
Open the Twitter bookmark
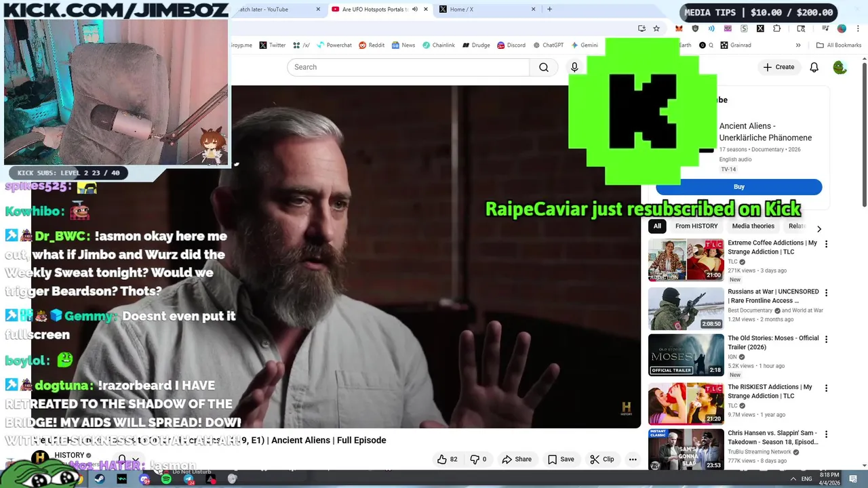(x=273, y=45)
